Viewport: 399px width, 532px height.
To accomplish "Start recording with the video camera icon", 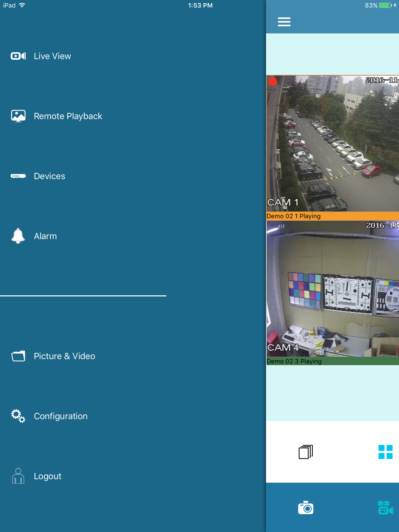I will 385,508.
